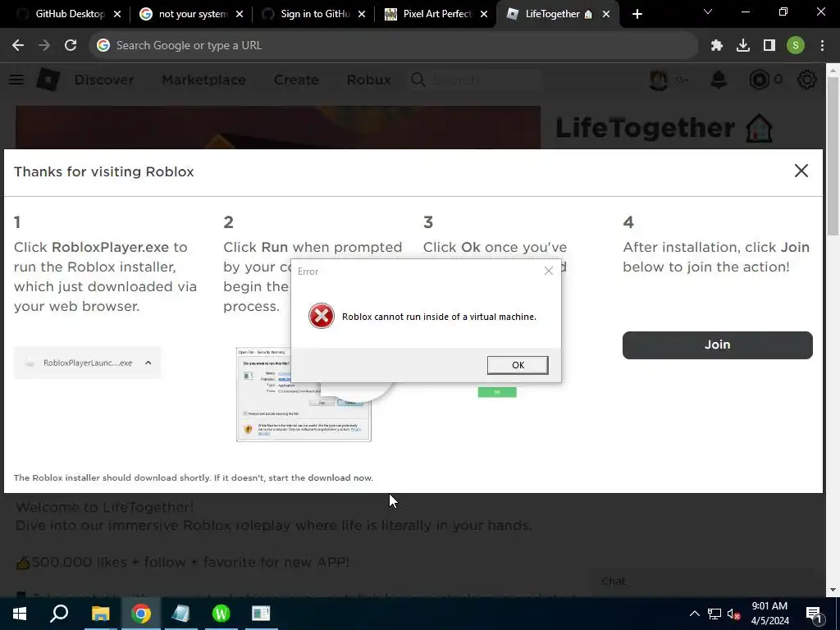This screenshot has height=630, width=840.
Task: Click the Chrome taskbar icon
Action: pyautogui.click(x=141, y=614)
